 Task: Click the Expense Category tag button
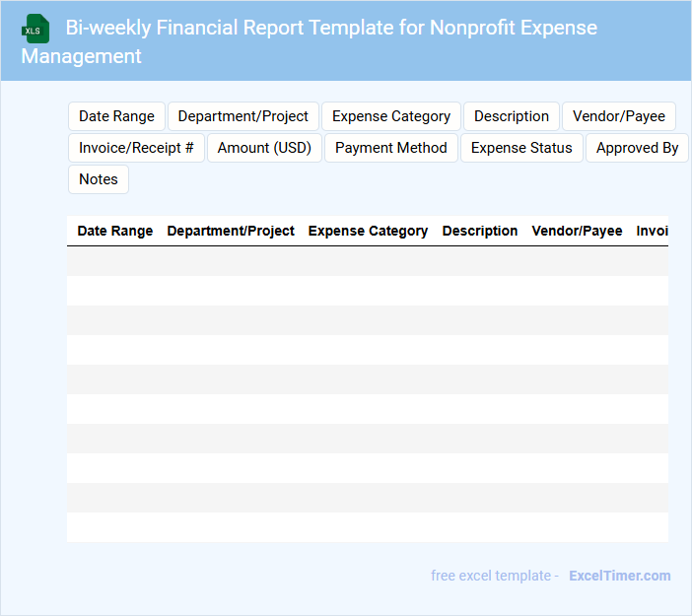point(391,116)
